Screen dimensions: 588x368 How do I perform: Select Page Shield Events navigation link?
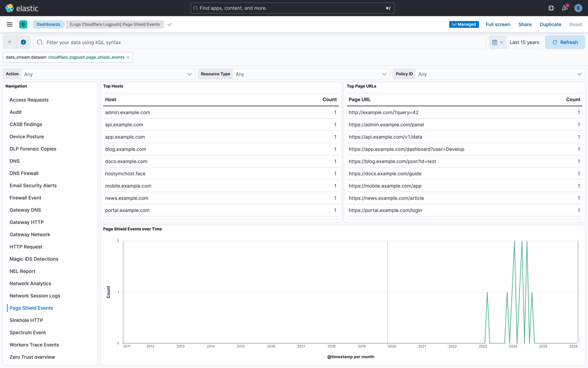pyautogui.click(x=31, y=308)
